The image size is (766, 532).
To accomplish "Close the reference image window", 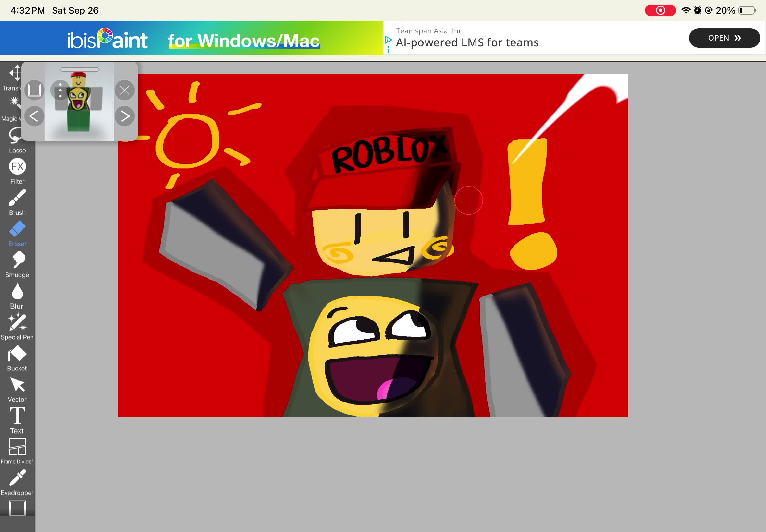I will coord(124,90).
